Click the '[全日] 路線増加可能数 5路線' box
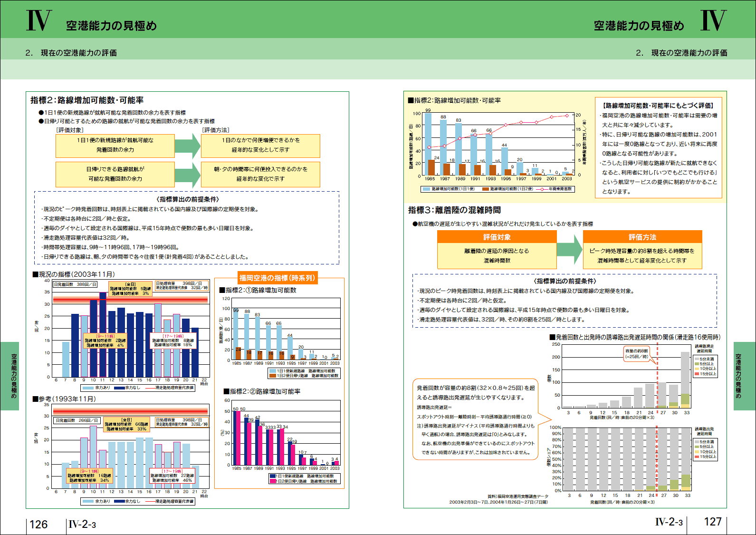This screenshot has width=756, height=535. 130,289
